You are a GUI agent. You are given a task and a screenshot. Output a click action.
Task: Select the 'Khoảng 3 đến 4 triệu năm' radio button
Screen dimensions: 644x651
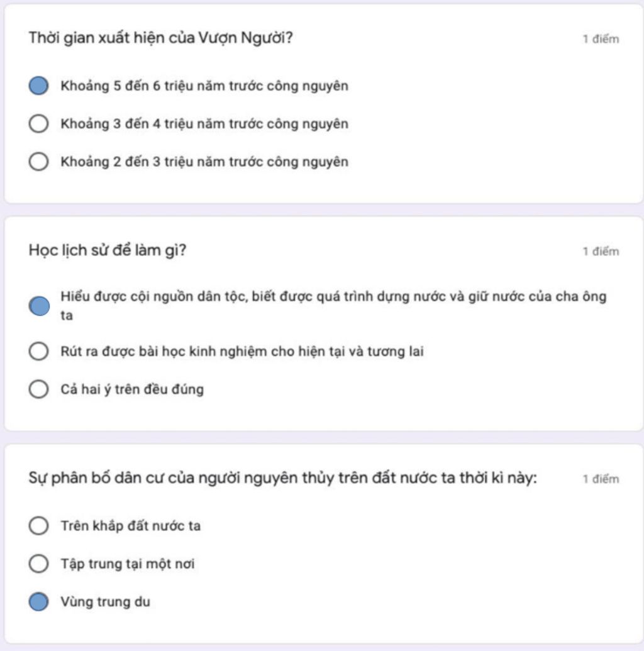pos(39,124)
